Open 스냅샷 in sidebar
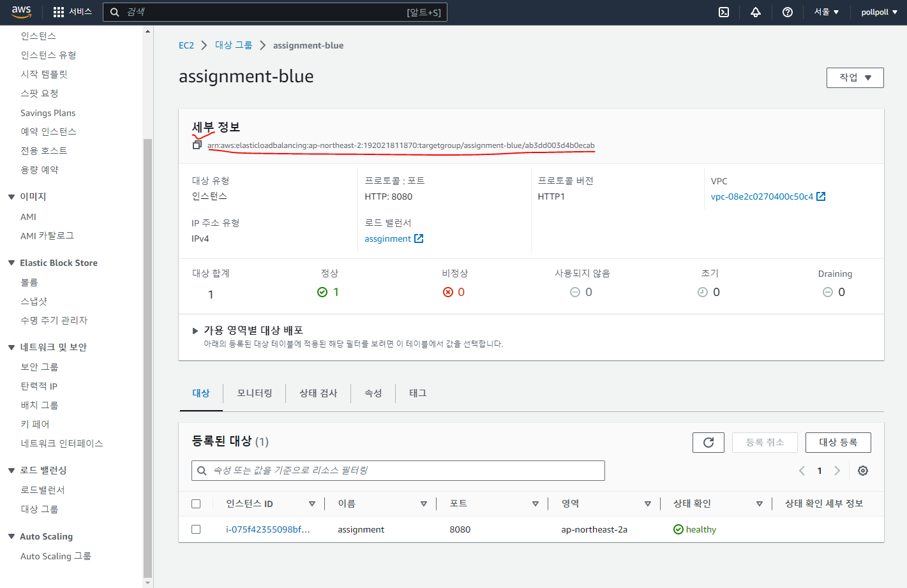 click(34, 302)
